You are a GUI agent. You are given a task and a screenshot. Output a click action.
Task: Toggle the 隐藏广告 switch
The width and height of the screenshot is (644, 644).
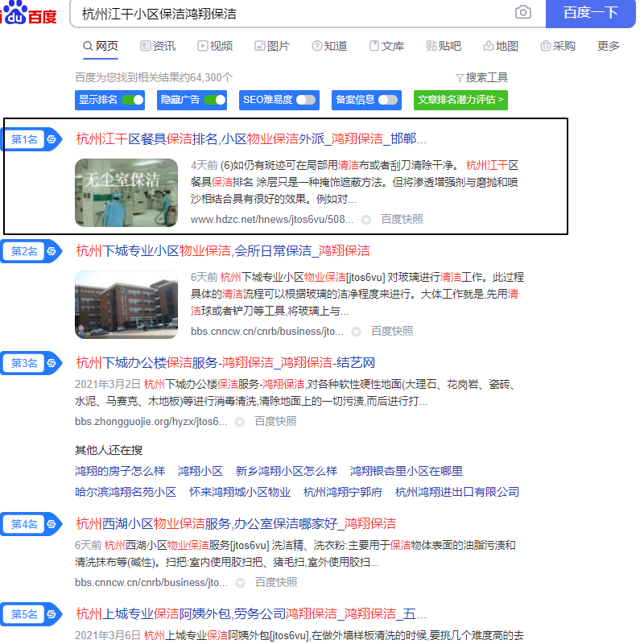(214, 100)
